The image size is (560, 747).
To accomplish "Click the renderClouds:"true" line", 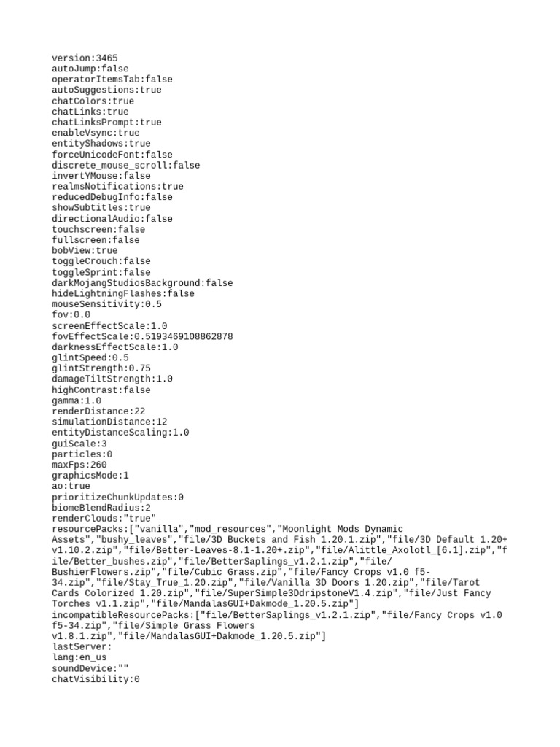I will point(104,519).
